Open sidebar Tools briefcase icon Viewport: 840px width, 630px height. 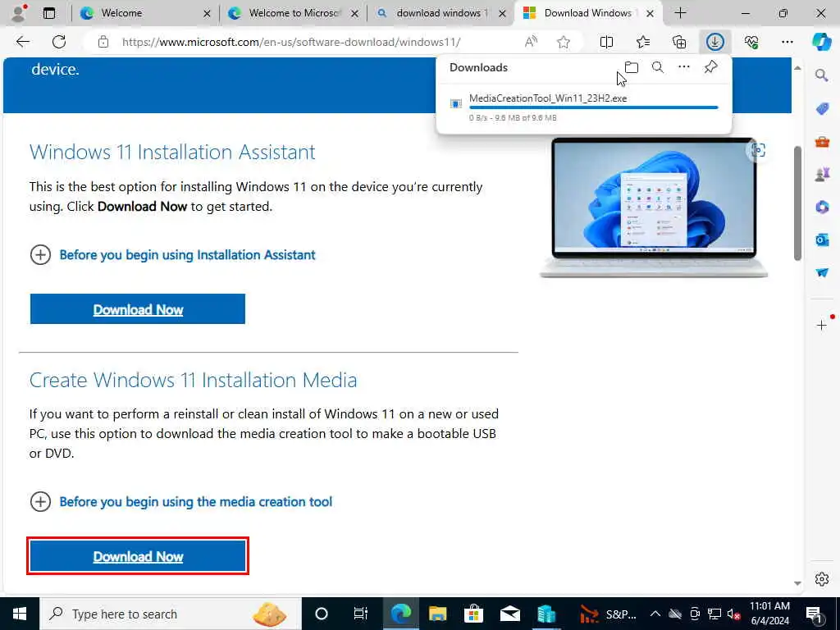(822, 142)
